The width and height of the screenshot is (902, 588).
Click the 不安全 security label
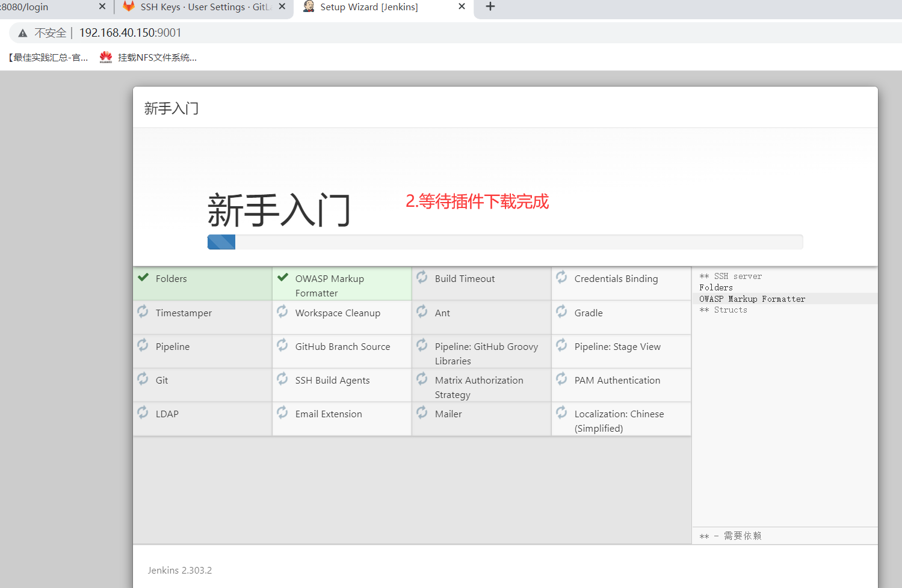click(x=51, y=33)
